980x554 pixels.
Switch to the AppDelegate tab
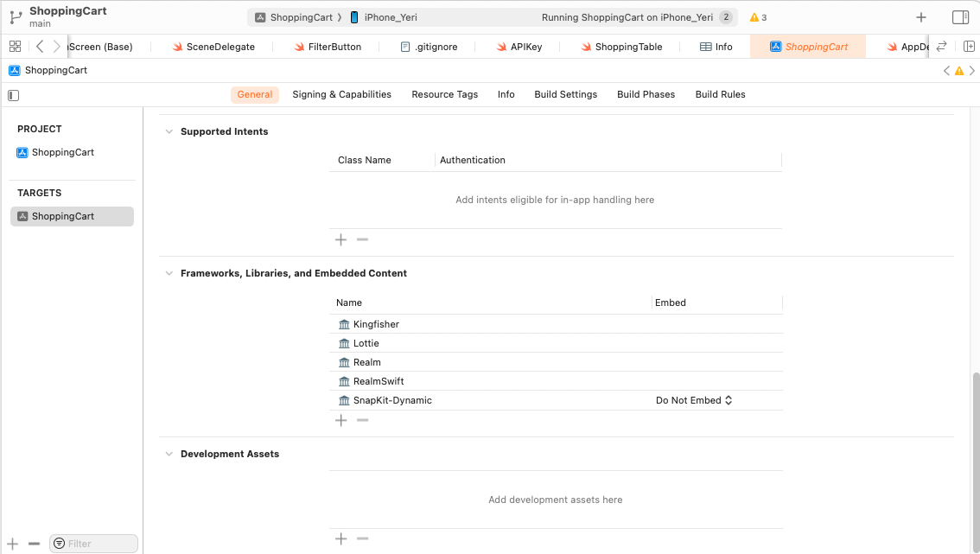pos(907,47)
